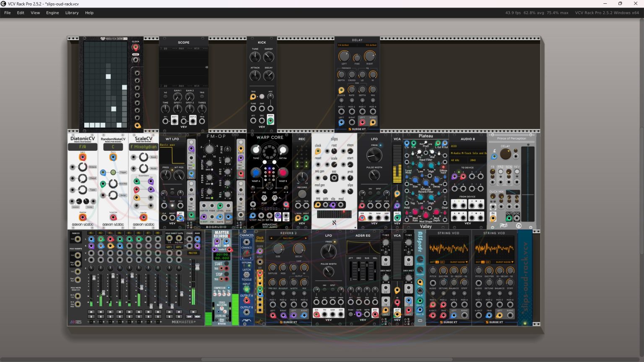644x362 pixels.
Task: Toggle the WT LFO INV button
Action: click(x=172, y=193)
